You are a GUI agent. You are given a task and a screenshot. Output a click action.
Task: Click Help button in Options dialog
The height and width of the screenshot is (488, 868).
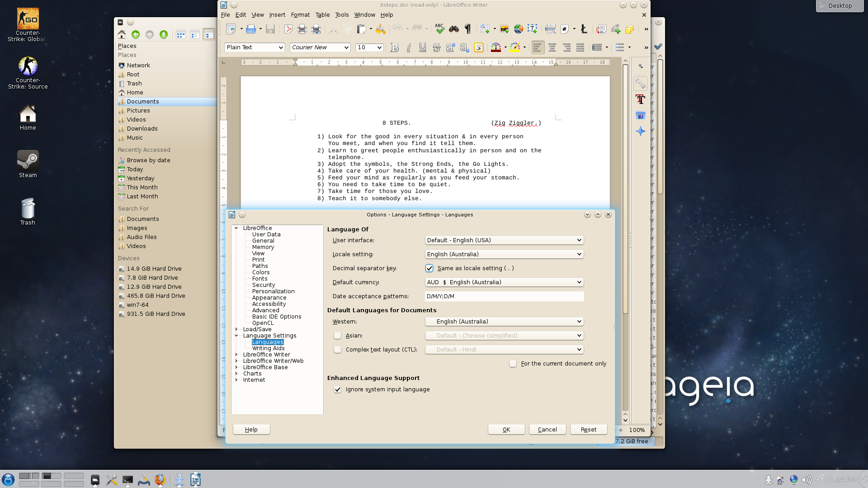251,430
